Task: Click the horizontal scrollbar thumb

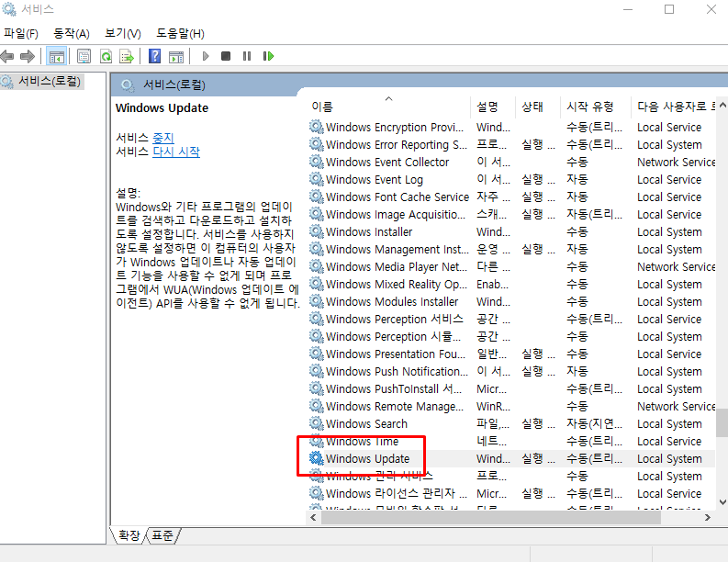Action: click(x=491, y=517)
